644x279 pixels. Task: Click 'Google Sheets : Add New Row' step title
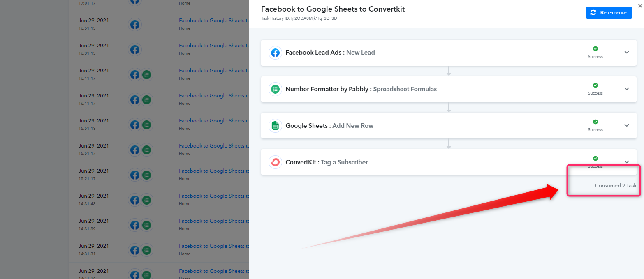pyautogui.click(x=329, y=126)
